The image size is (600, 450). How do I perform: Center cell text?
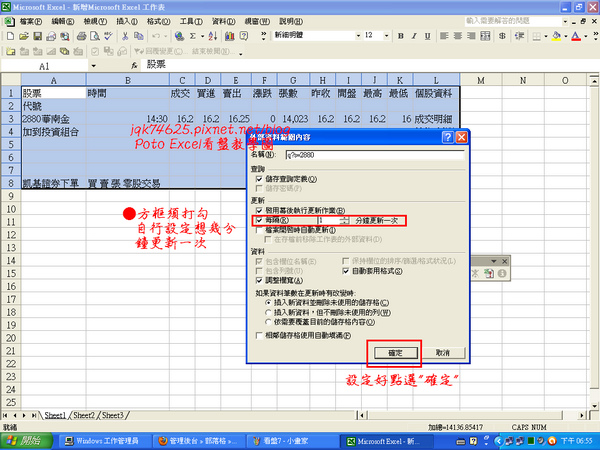(458, 36)
